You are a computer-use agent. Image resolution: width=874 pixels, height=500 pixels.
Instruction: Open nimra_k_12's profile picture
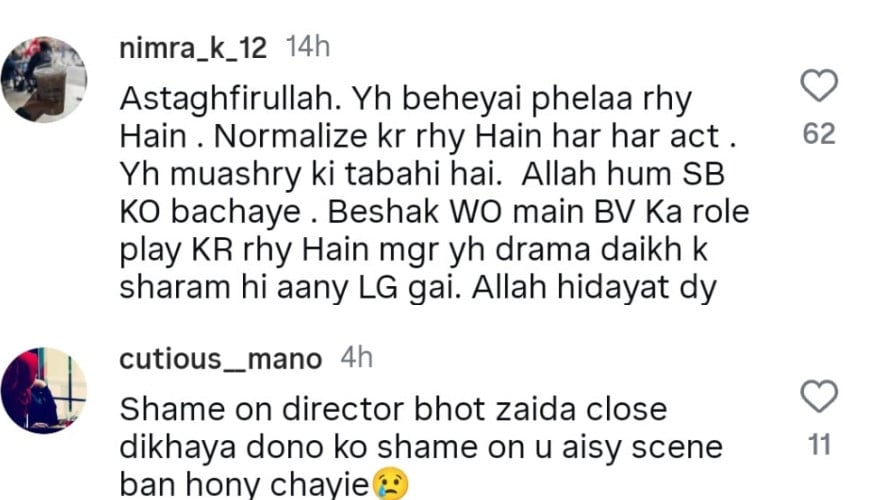(43, 80)
